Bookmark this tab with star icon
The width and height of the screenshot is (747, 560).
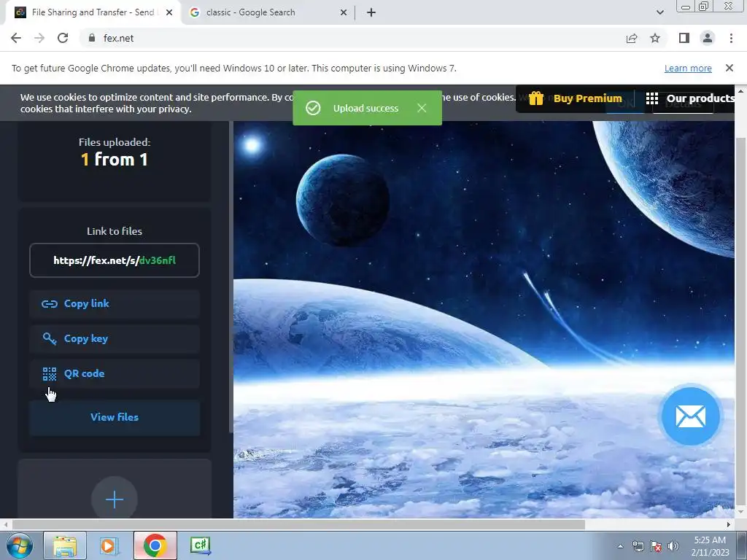pyautogui.click(x=655, y=38)
